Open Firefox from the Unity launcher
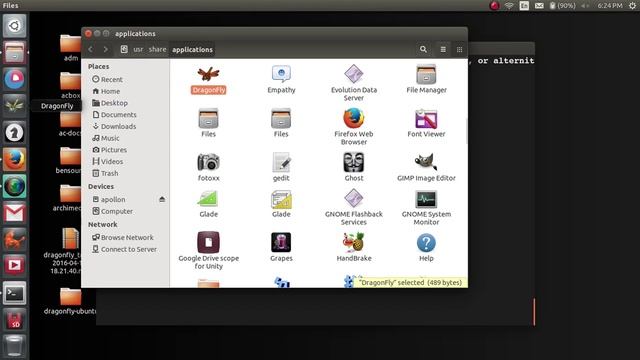Image resolution: width=640 pixels, height=360 pixels. click(x=15, y=159)
